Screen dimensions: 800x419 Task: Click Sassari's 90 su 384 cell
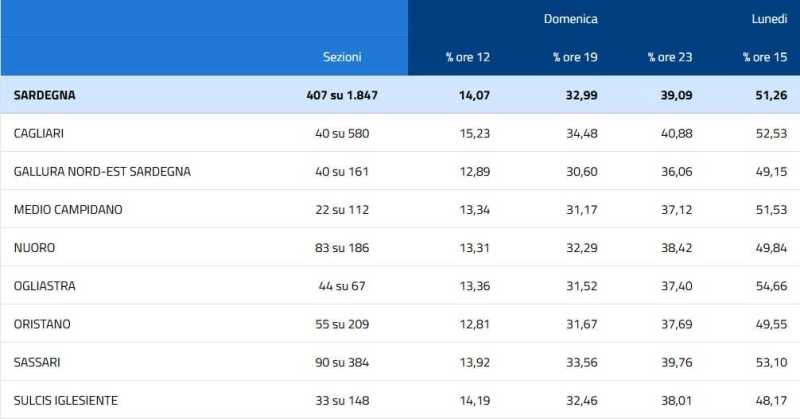[342, 362]
